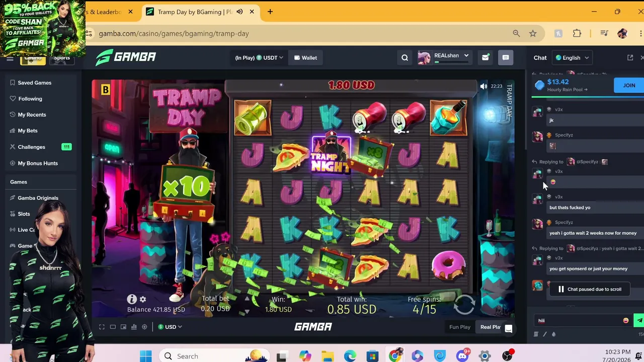
Task: Enable picture-in-picture mini player
Action: coord(123,327)
